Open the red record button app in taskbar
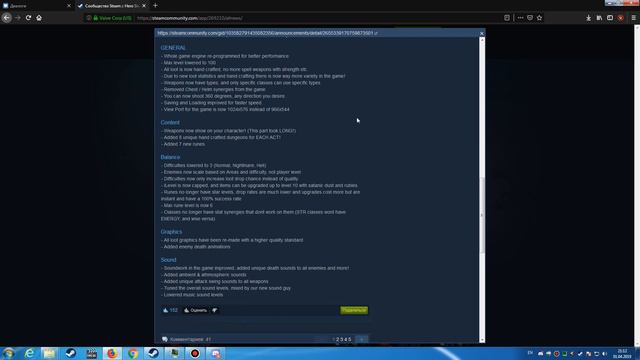Screen dimensions: 640x360 195,353
